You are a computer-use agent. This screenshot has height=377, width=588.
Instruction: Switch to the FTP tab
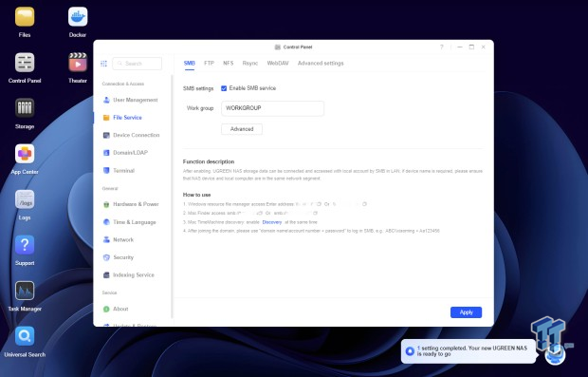[209, 63]
